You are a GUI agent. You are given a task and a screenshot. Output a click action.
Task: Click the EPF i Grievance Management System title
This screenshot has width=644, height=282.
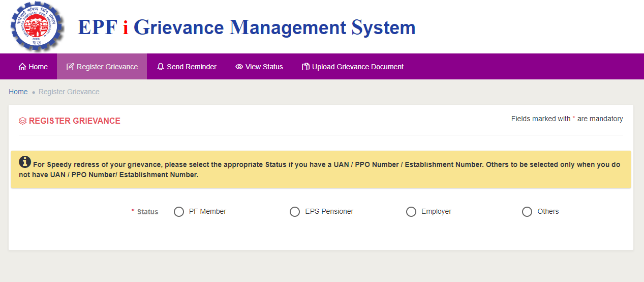point(247,27)
